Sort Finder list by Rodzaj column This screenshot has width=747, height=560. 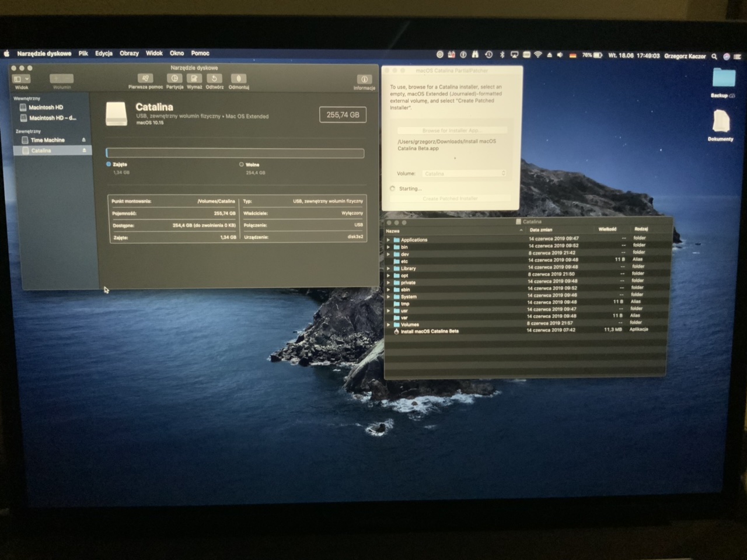click(641, 229)
